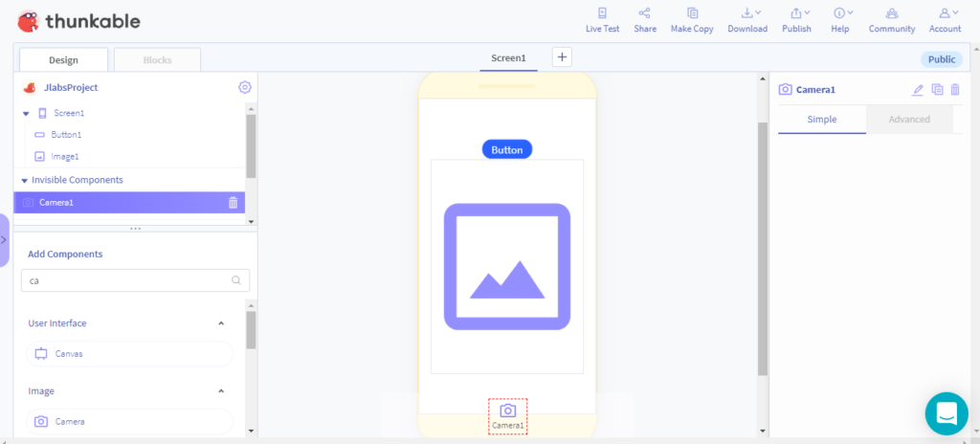
Task: Add the Camera component from palette
Action: (129, 421)
